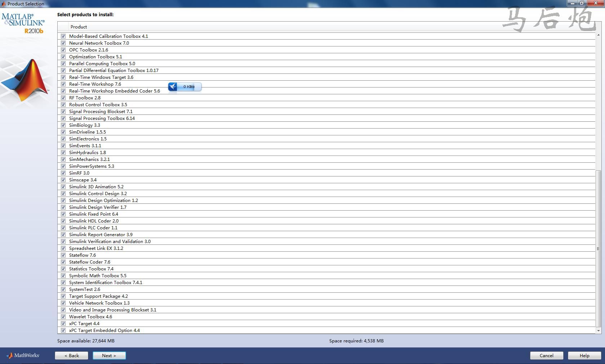Click Space available 27,644 MB text
This screenshot has height=364, width=605.
86,341
